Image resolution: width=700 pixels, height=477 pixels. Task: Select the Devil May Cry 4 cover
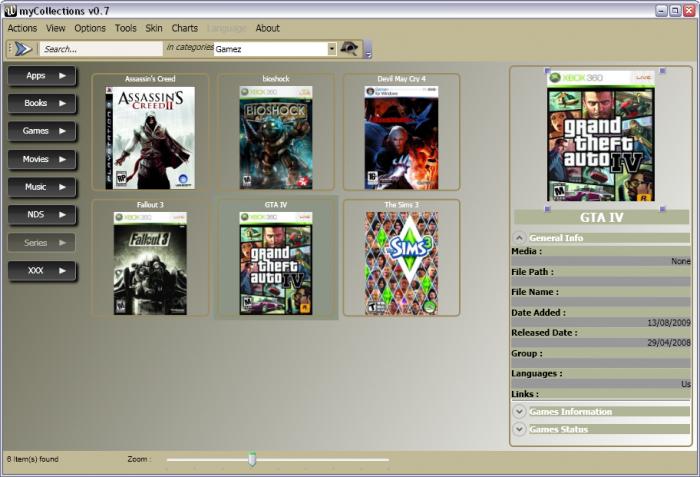click(401, 138)
